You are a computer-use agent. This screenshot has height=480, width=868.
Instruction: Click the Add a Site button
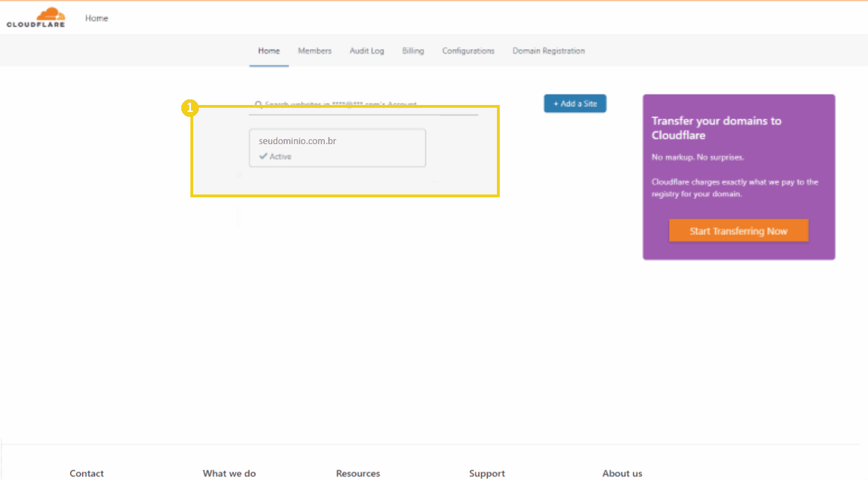coord(575,104)
